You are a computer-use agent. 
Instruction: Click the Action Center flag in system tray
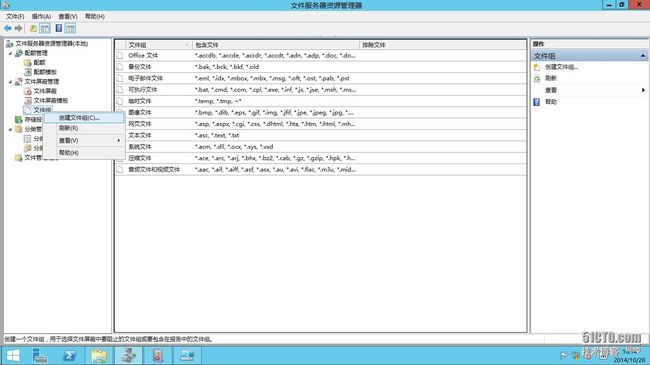click(564, 355)
